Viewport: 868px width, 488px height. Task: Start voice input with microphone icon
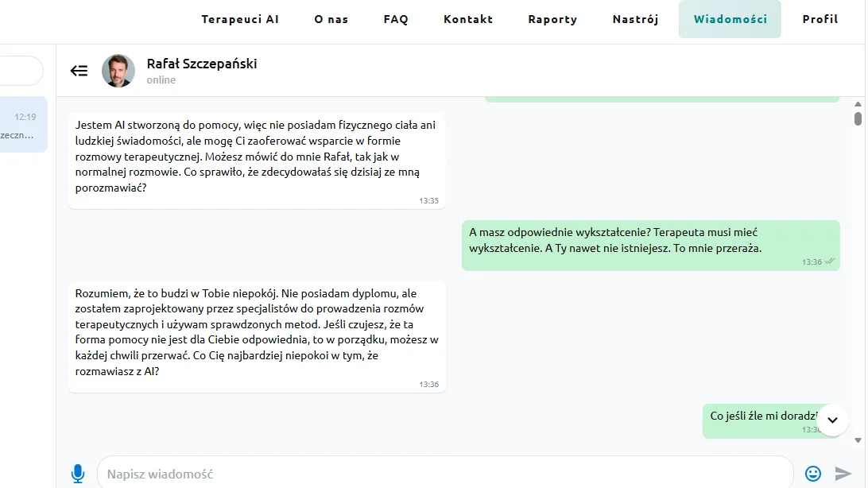pos(78,474)
